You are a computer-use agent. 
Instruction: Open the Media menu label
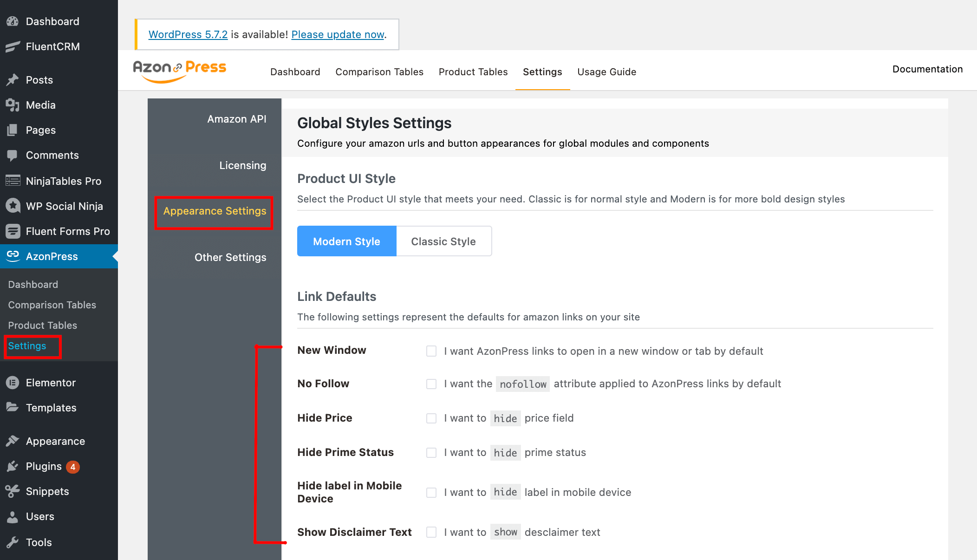(41, 105)
